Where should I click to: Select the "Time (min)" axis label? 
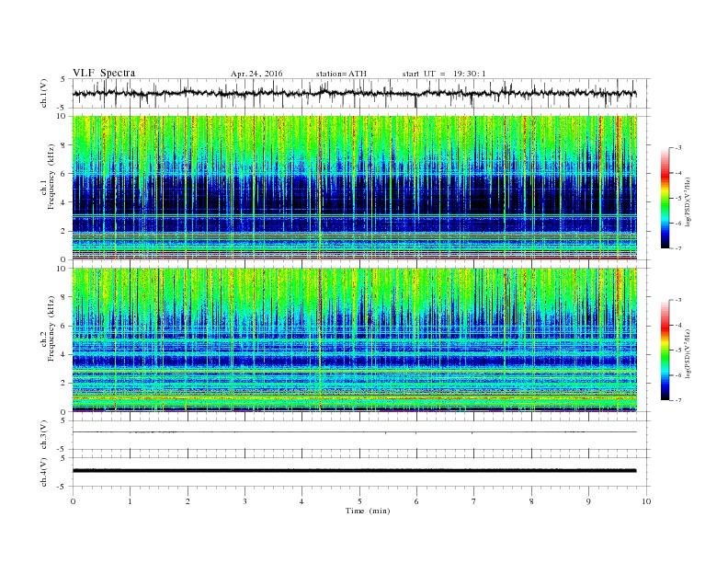click(368, 511)
